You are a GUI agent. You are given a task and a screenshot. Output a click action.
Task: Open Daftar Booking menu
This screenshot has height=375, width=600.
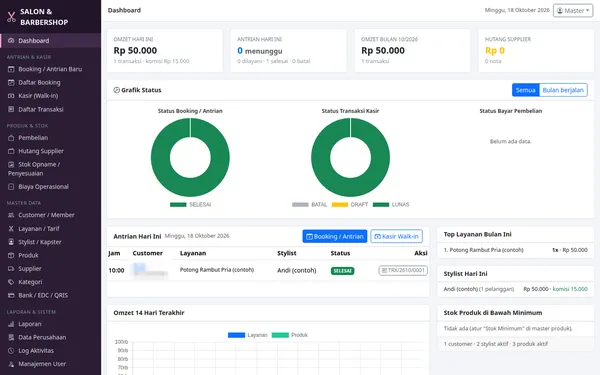pyautogui.click(x=51, y=83)
